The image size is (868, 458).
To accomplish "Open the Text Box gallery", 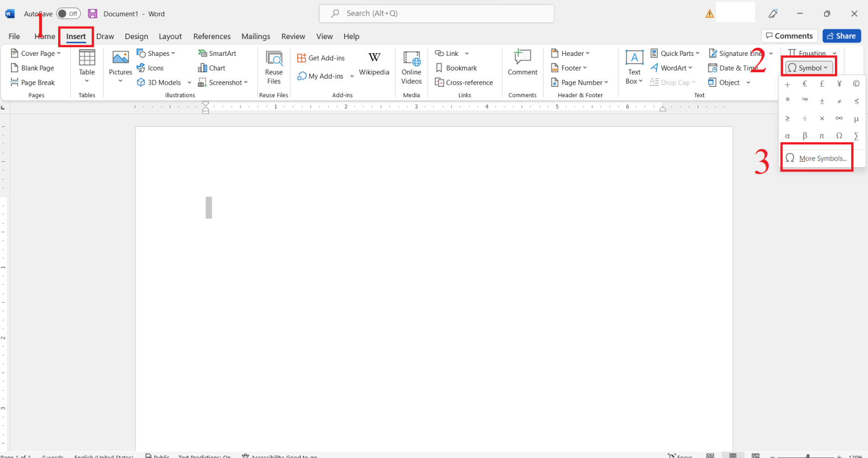I will [634, 67].
